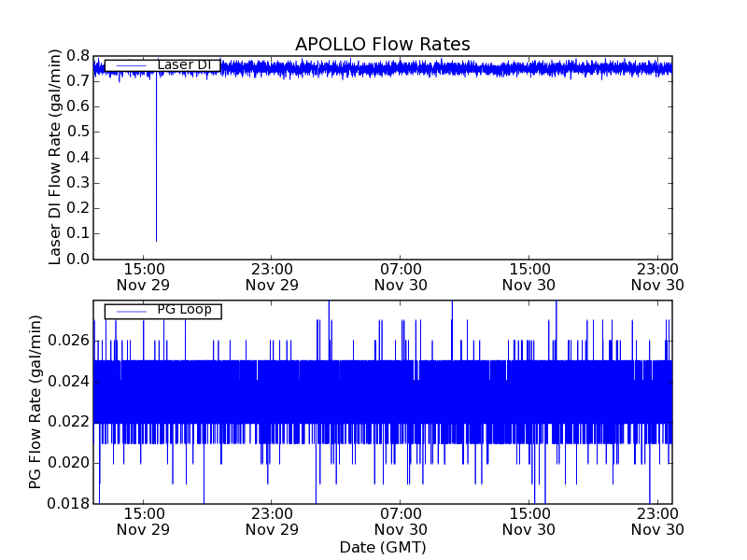Click '23:00 Nov 29' under the Laser DI plot
747x560 pixels.
click(272, 277)
